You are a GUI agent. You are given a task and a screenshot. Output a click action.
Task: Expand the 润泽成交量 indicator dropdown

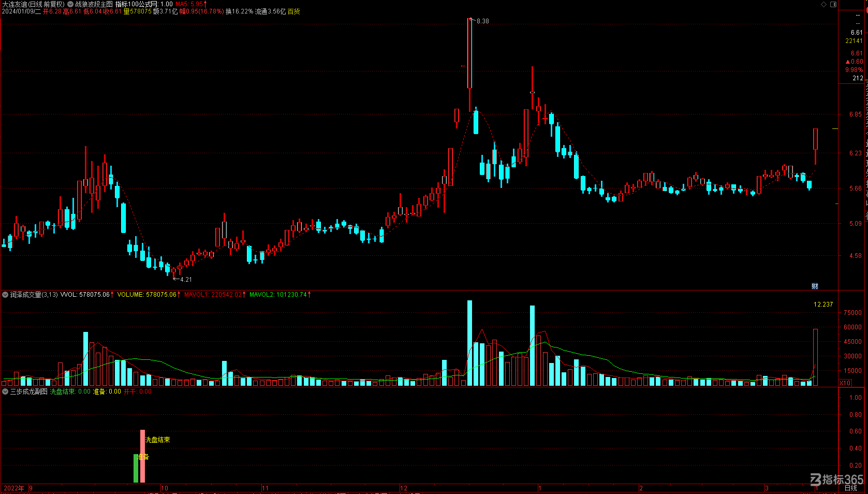coord(5,295)
